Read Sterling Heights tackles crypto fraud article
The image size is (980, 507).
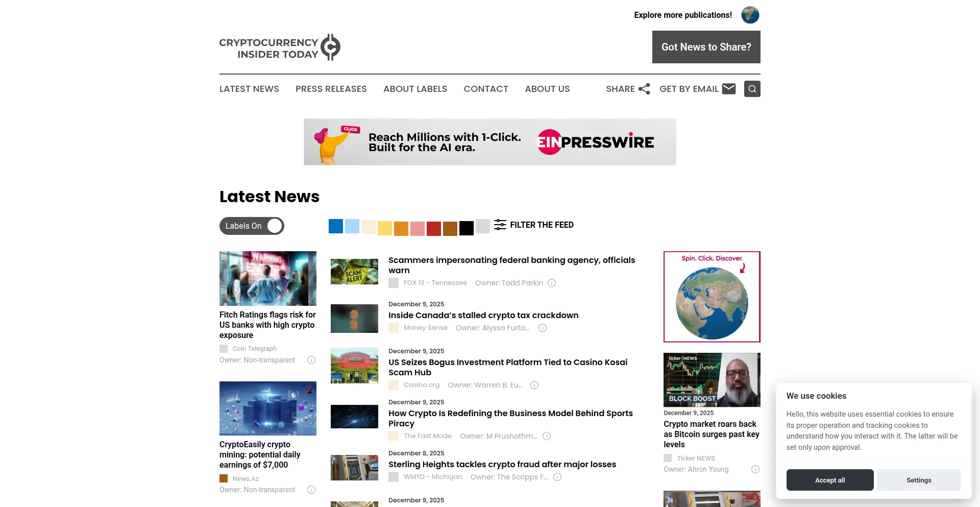click(502, 465)
